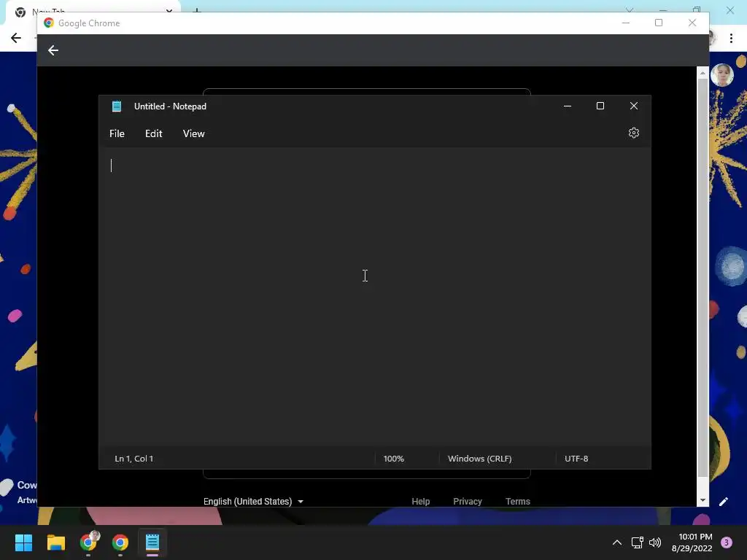747x560 pixels.
Task: Open the Privacy link at page bottom
Action: click(x=468, y=502)
